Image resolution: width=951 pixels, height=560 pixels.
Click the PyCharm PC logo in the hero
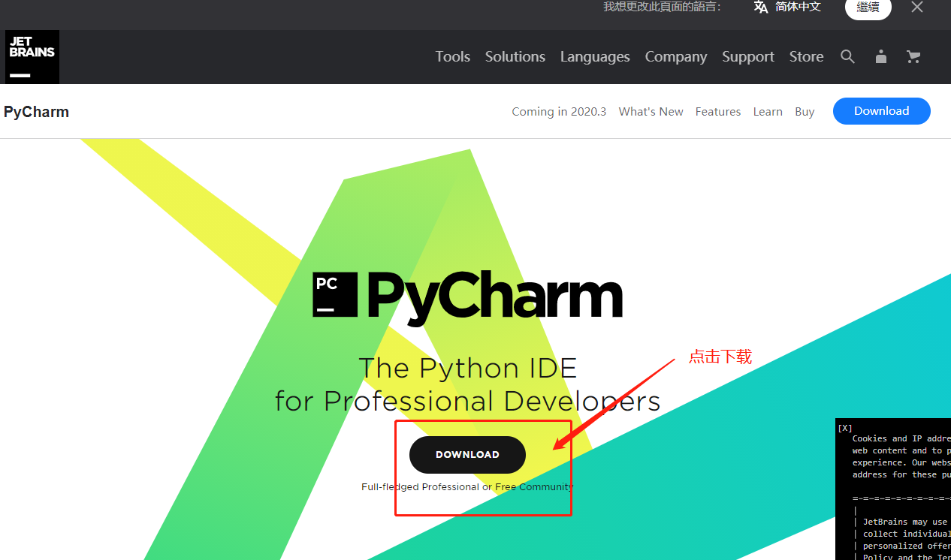[335, 294]
